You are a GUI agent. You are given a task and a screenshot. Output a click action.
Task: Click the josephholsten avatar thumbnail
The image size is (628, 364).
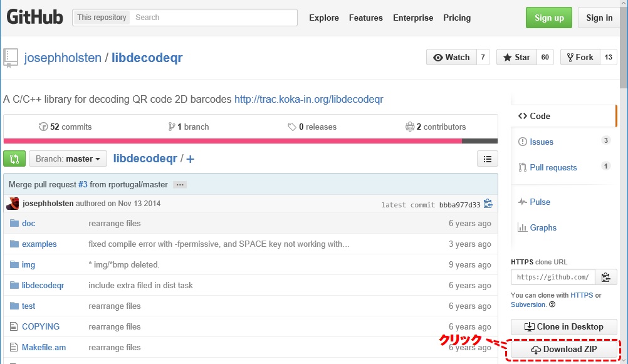[13, 204]
